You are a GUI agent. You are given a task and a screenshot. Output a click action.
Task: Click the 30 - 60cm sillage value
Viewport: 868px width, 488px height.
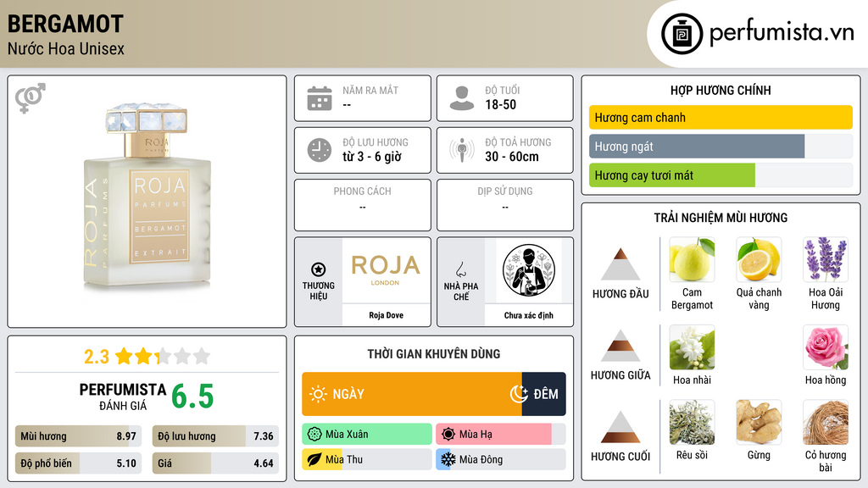coord(511,157)
